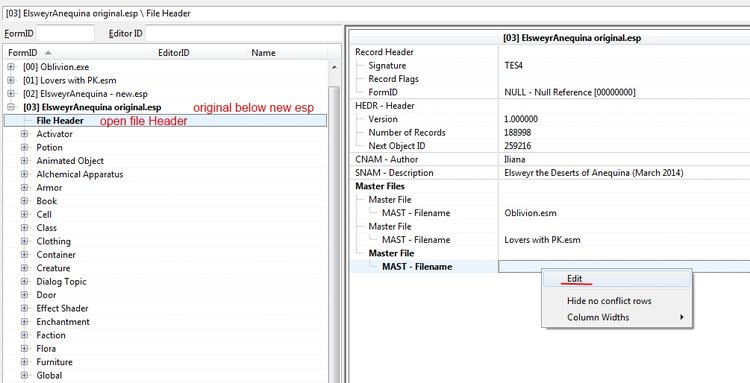Expand the Book group
This screenshot has height=383, width=750.
pyautogui.click(x=24, y=201)
